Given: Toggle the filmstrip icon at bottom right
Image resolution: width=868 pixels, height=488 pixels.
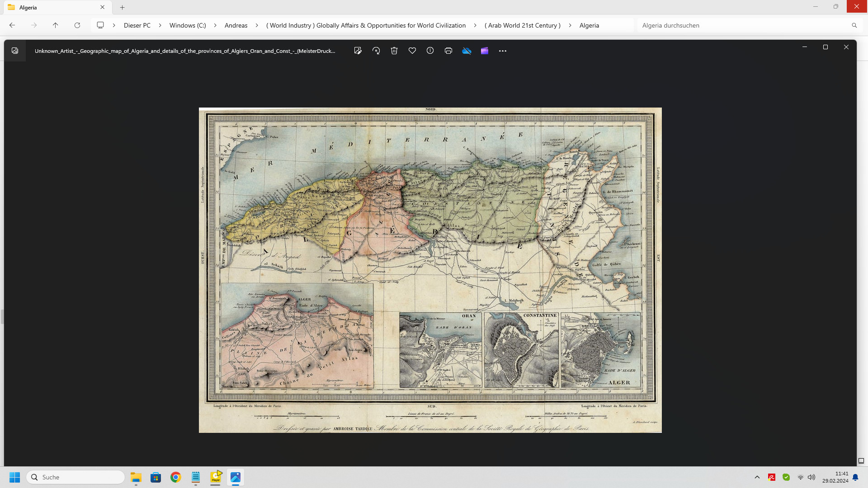Looking at the screenshot, I should pos(861,461).
